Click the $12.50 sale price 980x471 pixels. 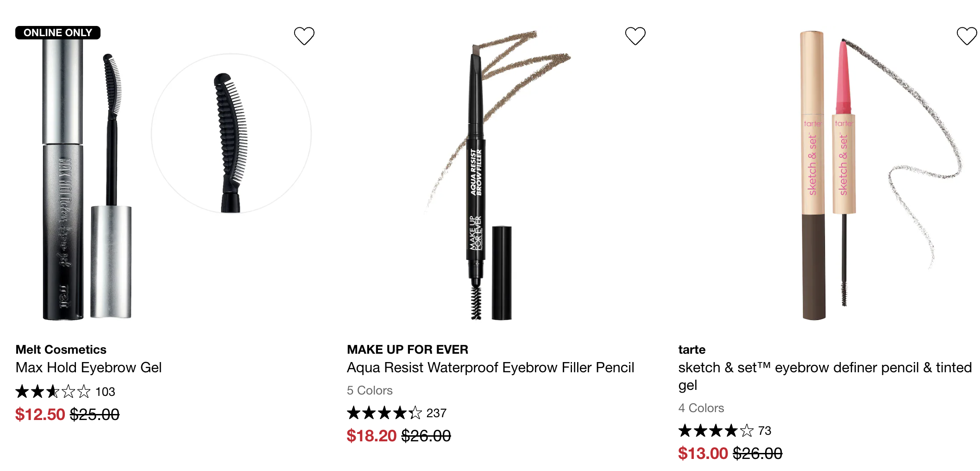pyautogui.click(x=40, y=414)
